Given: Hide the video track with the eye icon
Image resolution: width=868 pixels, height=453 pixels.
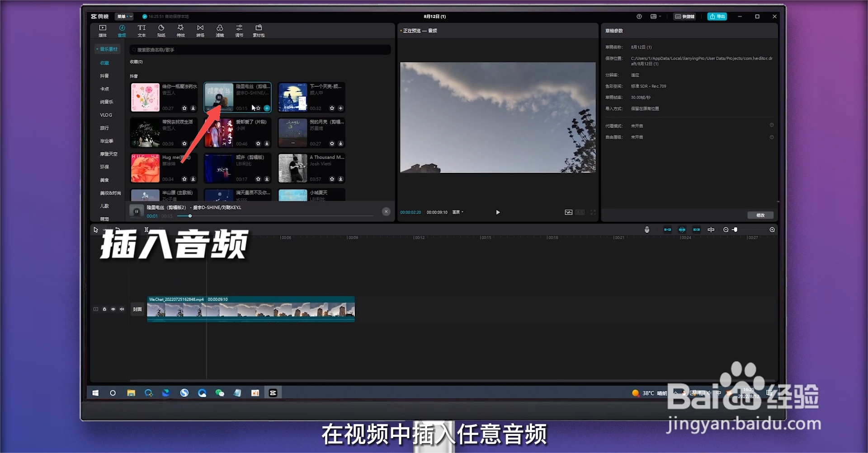Looking at the screenshot, I should point(113,309).
